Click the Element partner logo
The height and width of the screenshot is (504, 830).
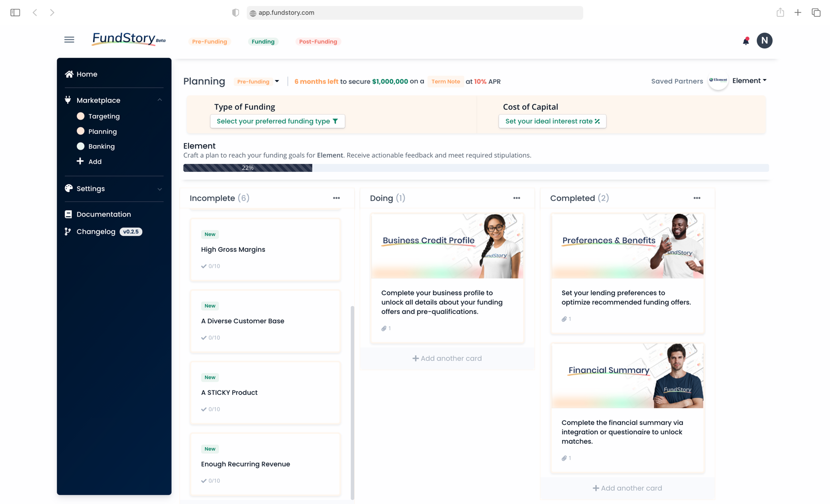(718, 80)
